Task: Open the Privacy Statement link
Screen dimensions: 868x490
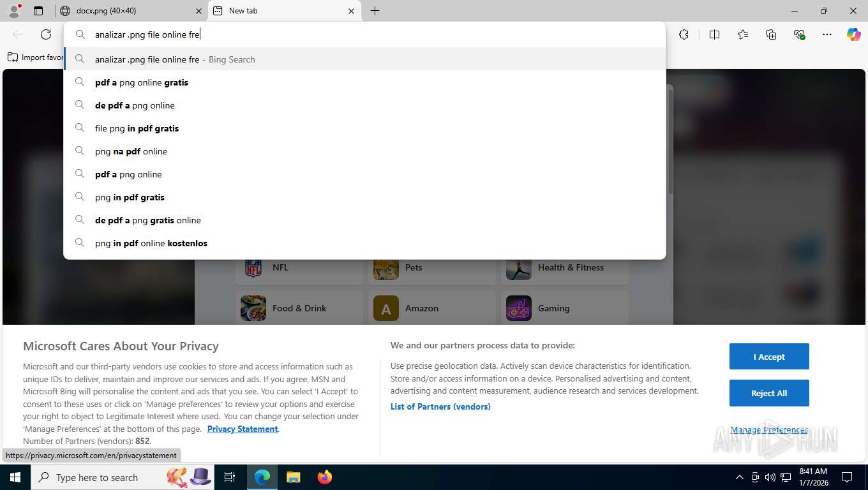Action: click(243, 429)
